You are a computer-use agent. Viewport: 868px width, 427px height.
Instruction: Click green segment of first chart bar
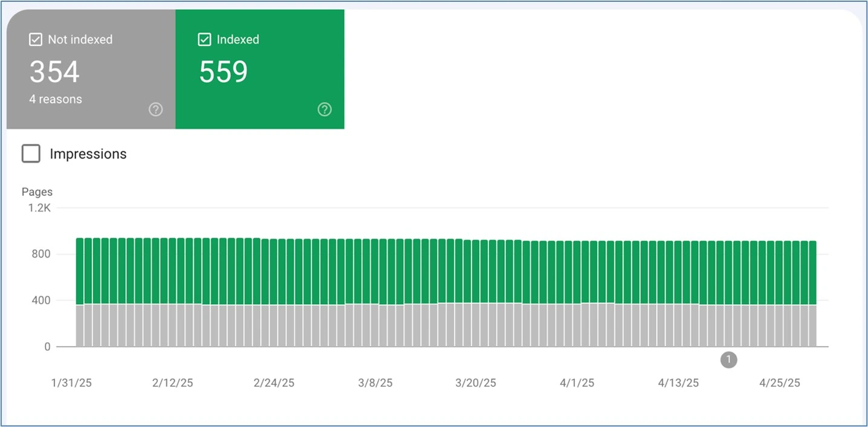(80, 271)
